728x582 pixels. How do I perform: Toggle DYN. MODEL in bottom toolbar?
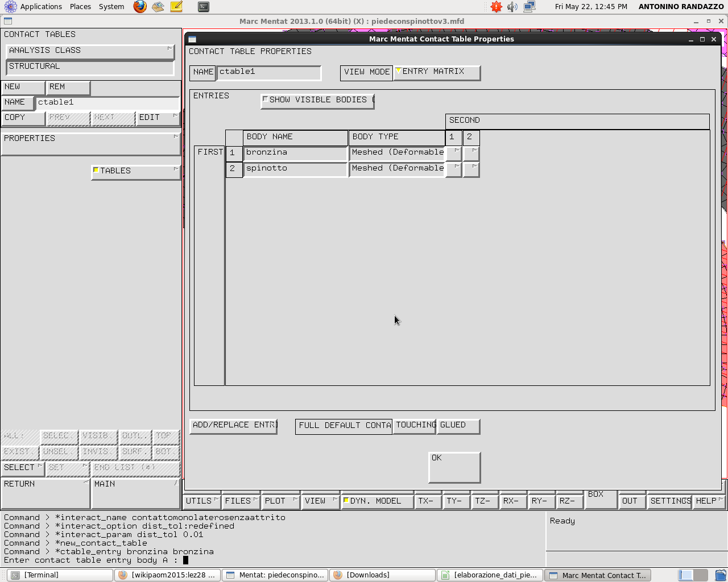[x=377, y=501]
